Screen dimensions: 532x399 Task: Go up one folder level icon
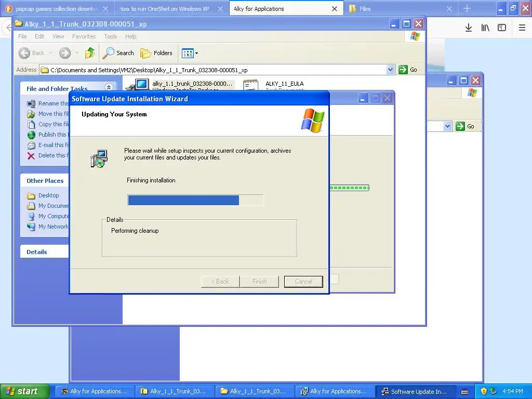click(x=90, y=53)
